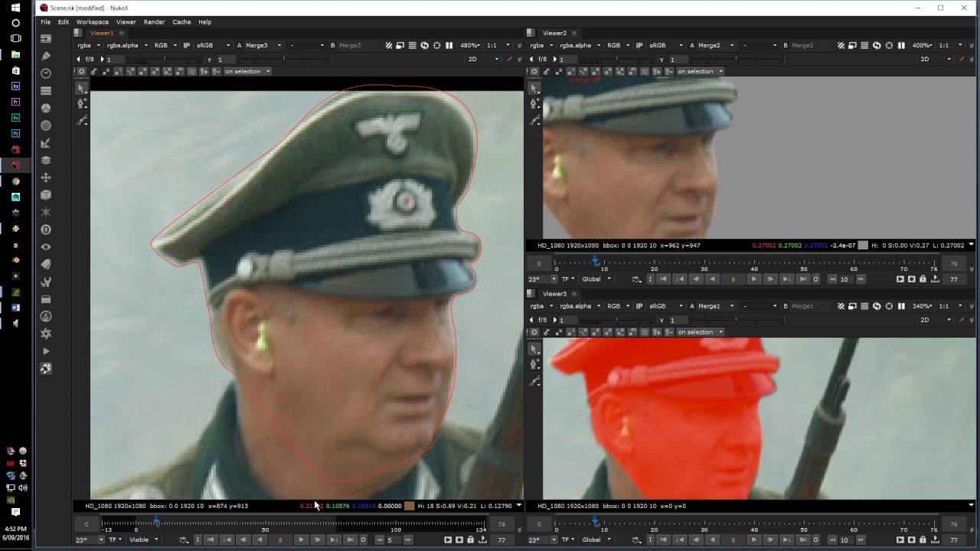Toggle Viewer1 proxy mode icon
The height and width of the screenshot is (551, 980).
(400, 45)
